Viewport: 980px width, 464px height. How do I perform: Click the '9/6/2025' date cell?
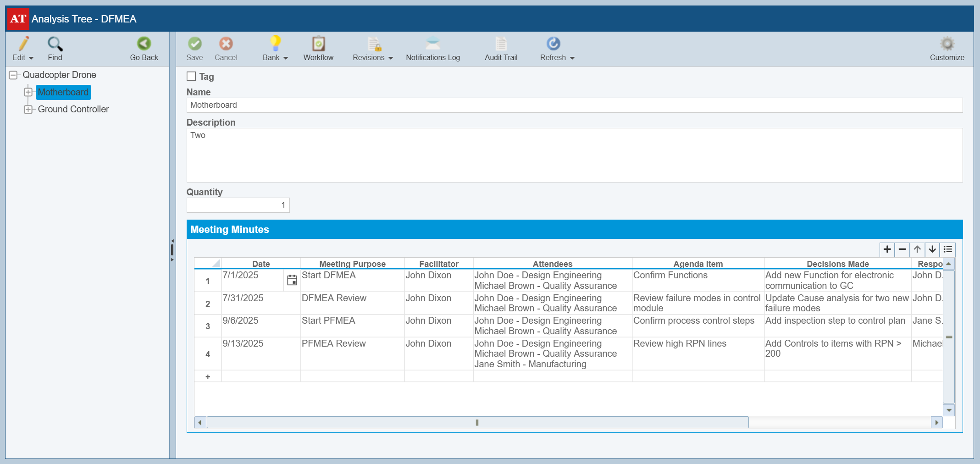pyautogui.click(x=261, y=326)
